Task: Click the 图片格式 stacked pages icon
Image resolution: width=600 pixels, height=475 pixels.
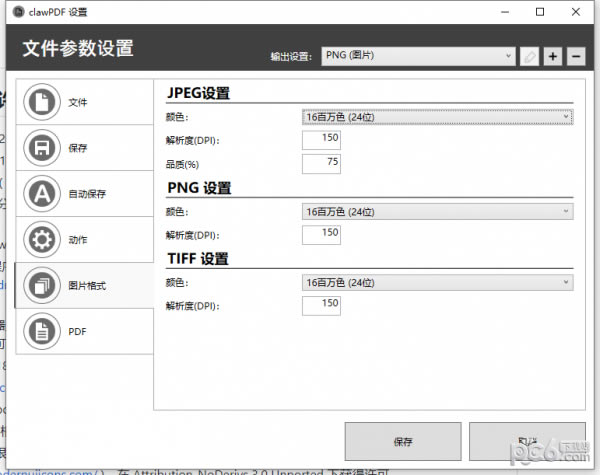Action: coord(42,286)
